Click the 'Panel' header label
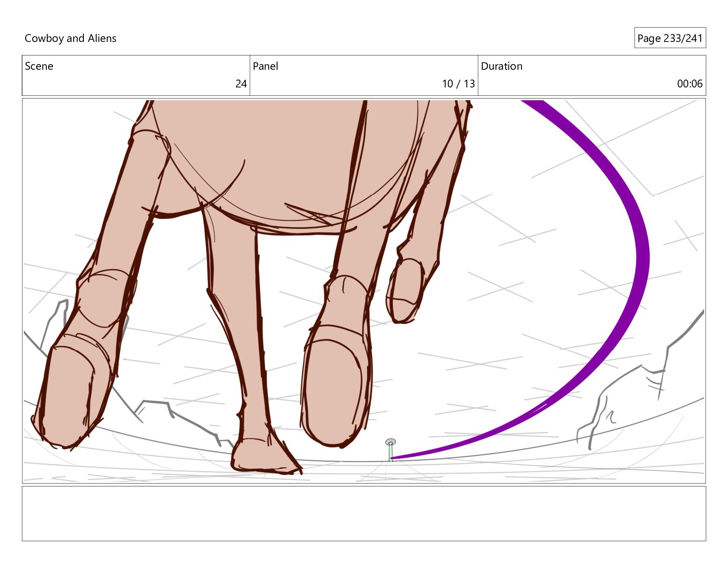This screenshot has width=728, height=563. (x=265, y=66)
